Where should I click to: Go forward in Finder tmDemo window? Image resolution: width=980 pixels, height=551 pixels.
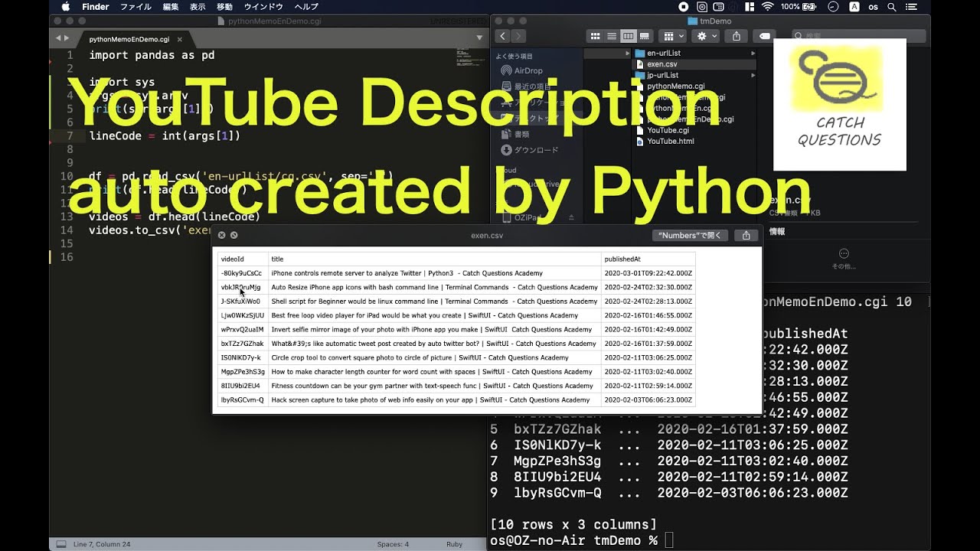pos(518,36)
